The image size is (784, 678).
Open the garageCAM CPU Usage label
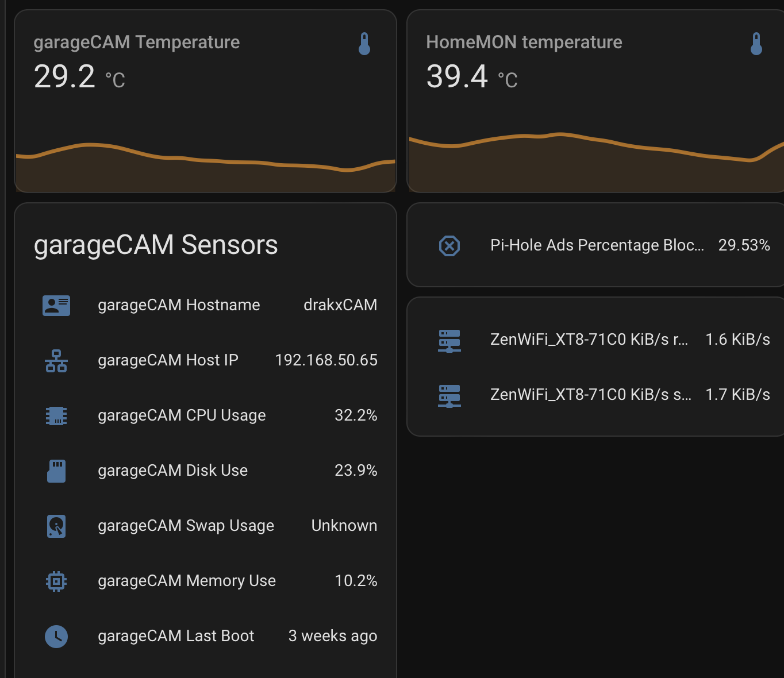(x=182, y=415)
